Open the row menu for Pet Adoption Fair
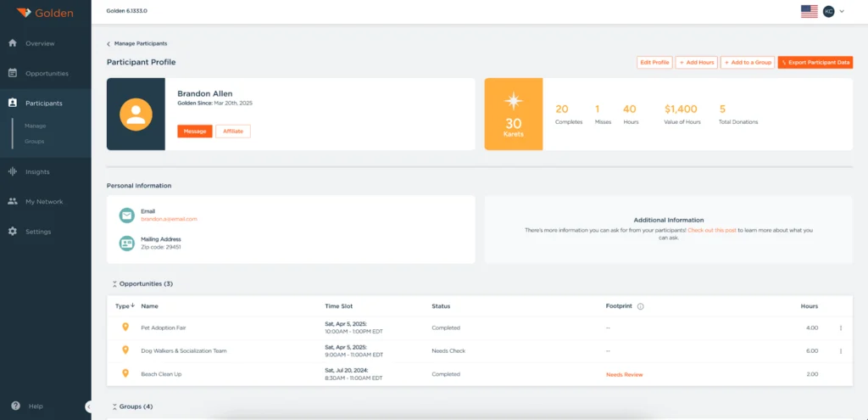The height and width of the screenshot is (420, 868). pyautogui.click(x=841, y=328)
